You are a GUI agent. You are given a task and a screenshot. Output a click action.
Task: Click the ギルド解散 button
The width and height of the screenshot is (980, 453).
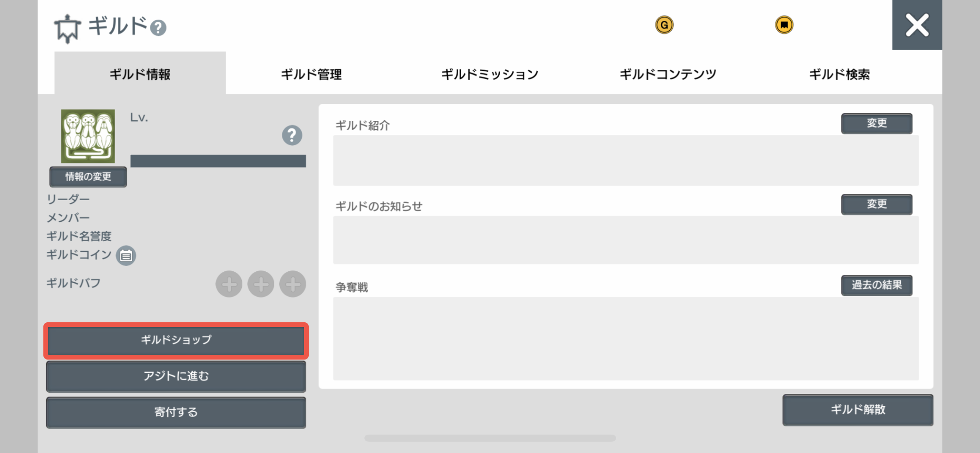(858, 410)
